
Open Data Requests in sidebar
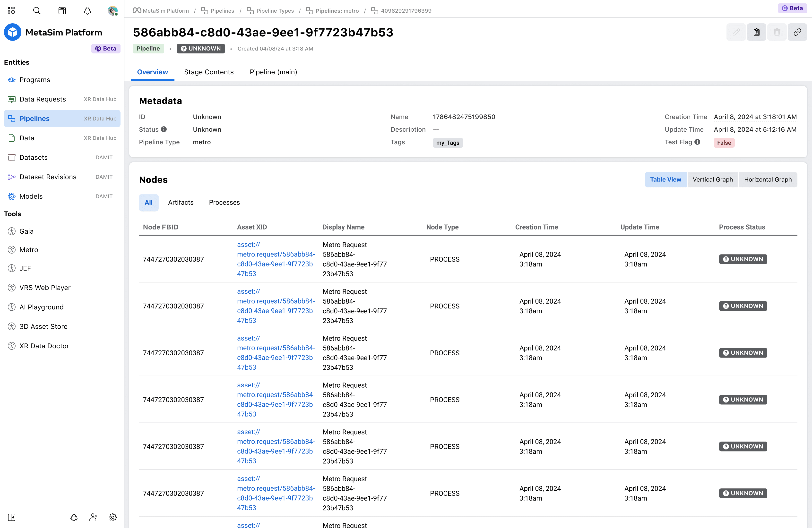[43, 99]
